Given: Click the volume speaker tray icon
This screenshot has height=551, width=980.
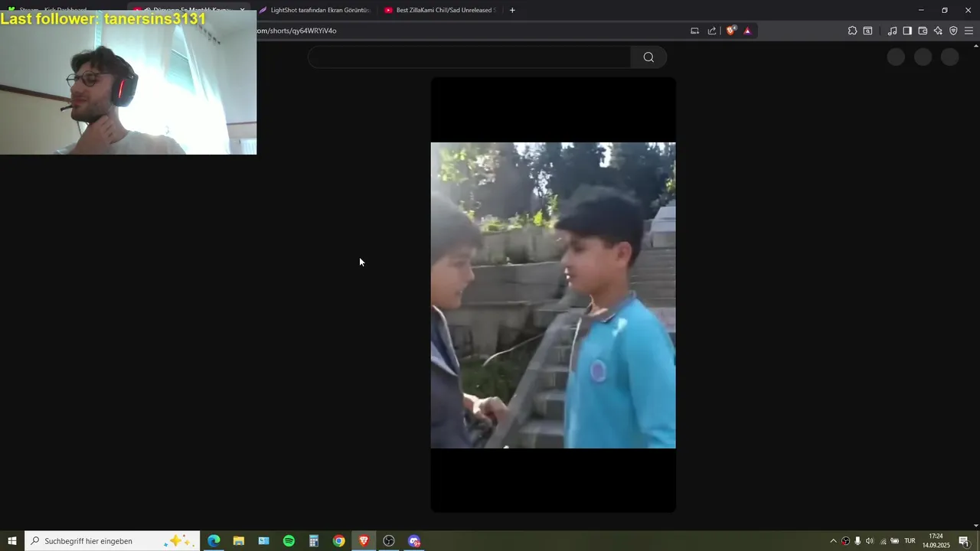Looking at the screenshot, I should pos(870,541).
